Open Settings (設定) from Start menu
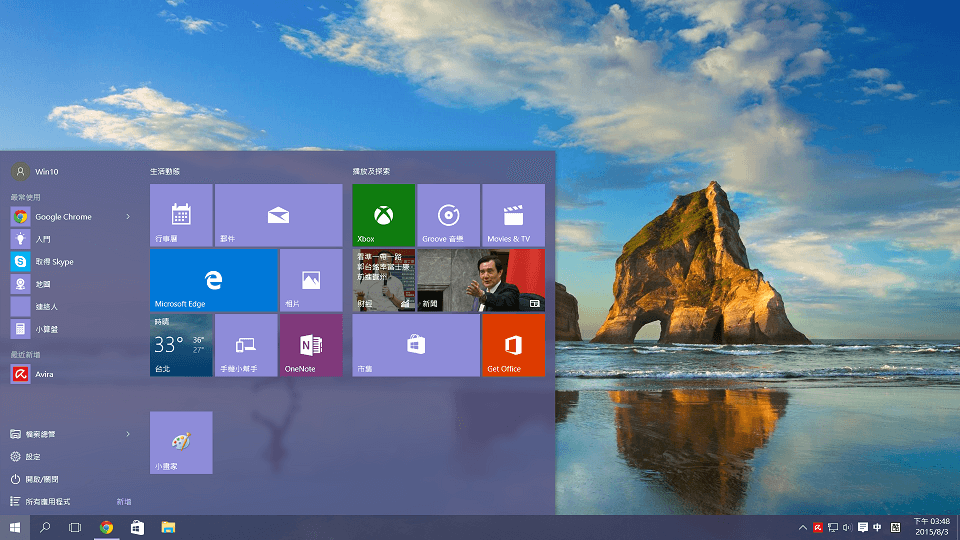Image resolution: width=960 pixels, height=540 pixels. 26,457
